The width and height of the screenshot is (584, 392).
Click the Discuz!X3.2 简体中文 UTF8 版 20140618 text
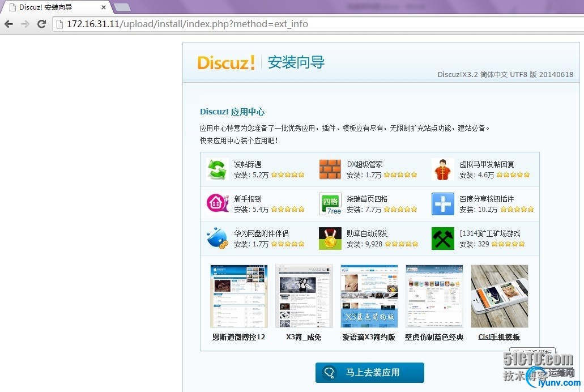pyautogui.click(x=505, y=75)
